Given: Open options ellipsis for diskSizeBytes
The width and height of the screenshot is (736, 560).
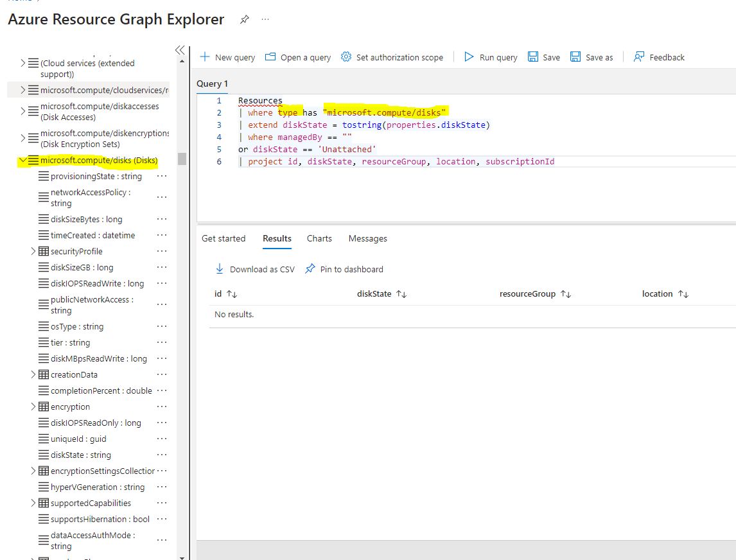Looking at the screenshot, I should pyautogui.click(x=162, y=219).
